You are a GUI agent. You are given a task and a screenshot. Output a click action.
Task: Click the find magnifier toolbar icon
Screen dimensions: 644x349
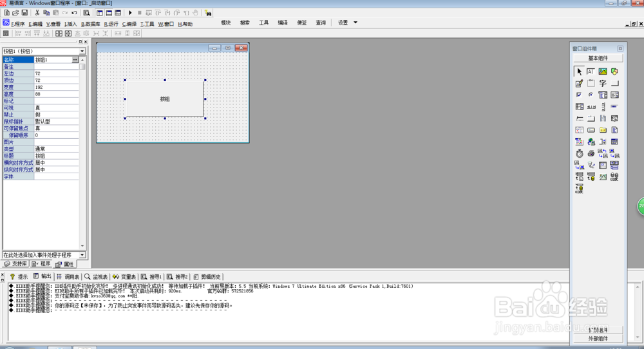(x=86, y=13)
